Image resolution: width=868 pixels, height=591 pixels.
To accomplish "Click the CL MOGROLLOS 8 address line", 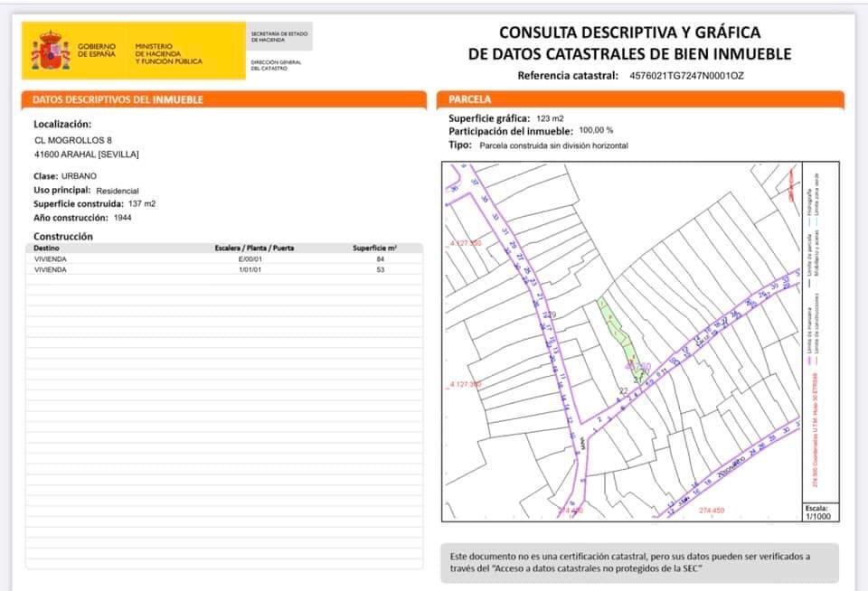I will coord(73,140).
